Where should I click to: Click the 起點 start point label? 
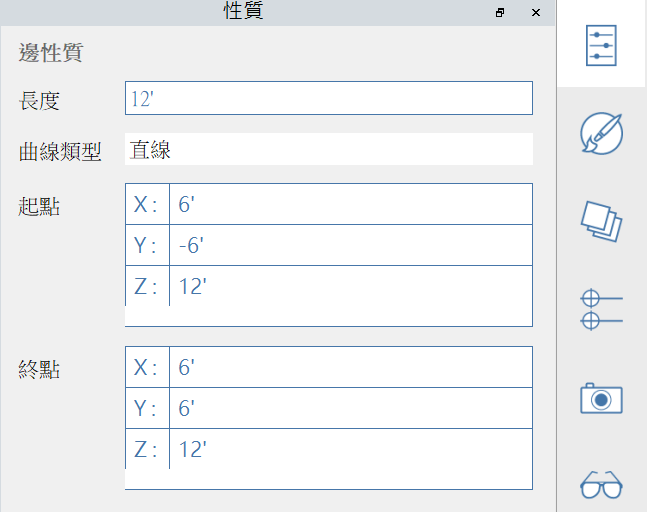click(39, 207)
